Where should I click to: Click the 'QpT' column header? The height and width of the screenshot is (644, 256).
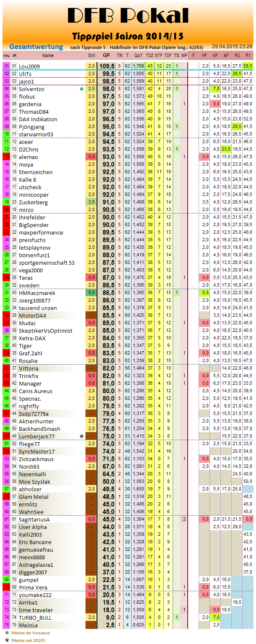click(138, 56)
